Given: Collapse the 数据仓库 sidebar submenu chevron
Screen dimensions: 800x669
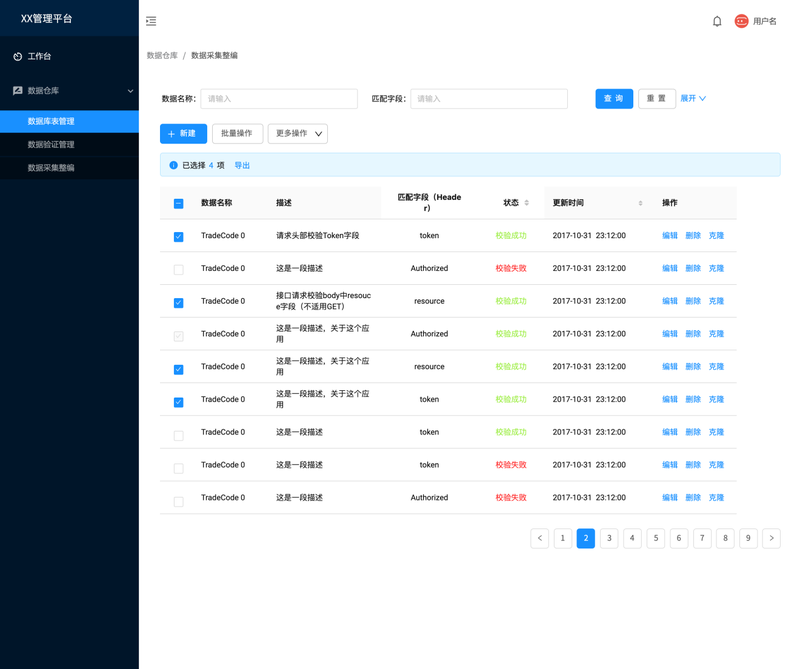Looking at the screenshot, I should tap(130, 91).
